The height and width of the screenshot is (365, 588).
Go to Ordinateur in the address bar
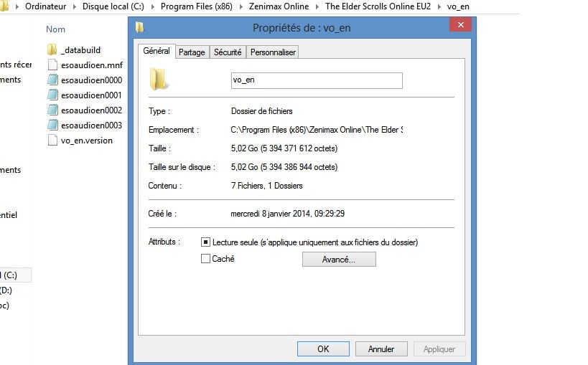45,6
